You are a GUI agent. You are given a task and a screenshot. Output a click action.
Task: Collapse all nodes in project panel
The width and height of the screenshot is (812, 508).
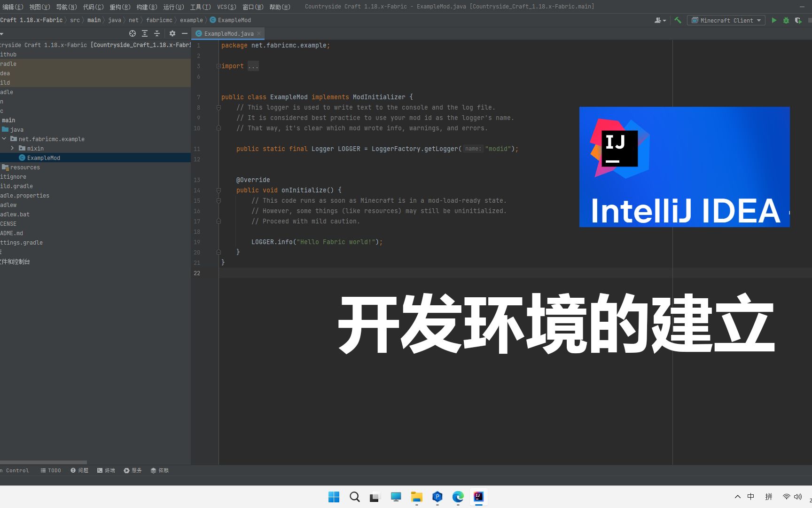(157, 33)
